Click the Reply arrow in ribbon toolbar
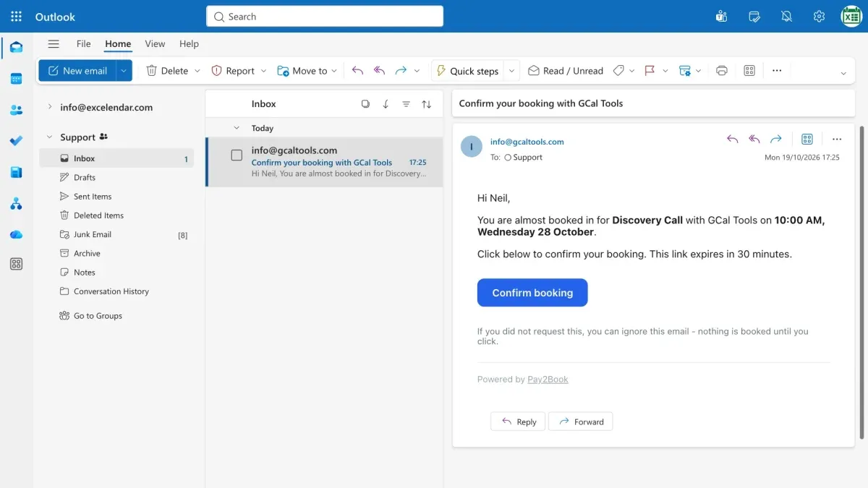 pyautogui.click(x=357, y=71)
